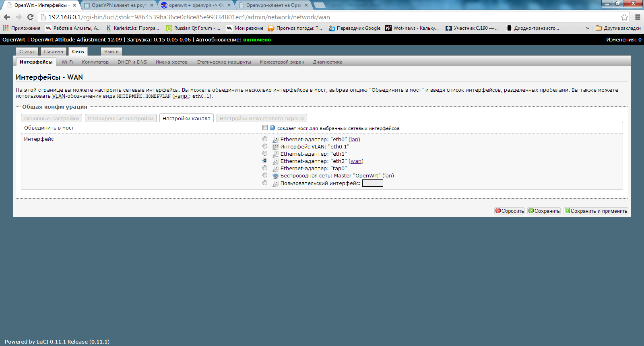Open Переводчик Google bookmark
The height and width of the screenshot is (346, 644).
pyautogui.click(x=354, y=28)
